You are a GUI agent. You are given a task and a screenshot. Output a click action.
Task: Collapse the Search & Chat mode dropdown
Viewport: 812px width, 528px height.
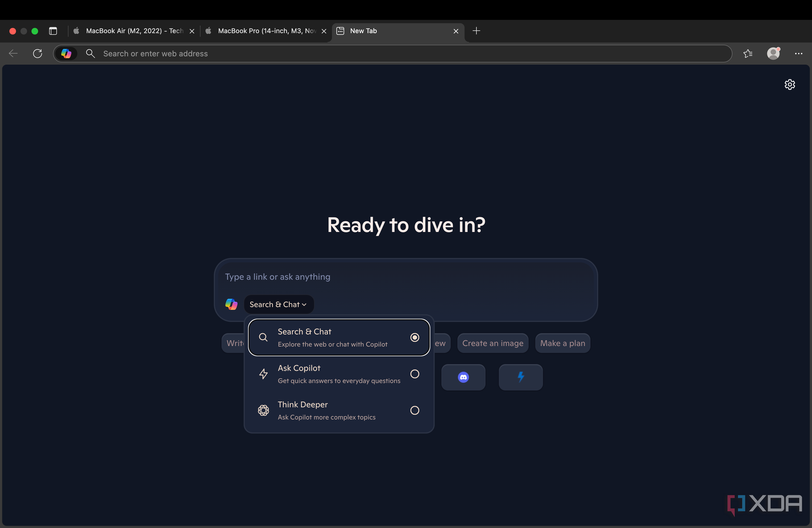tap(278, 304)
